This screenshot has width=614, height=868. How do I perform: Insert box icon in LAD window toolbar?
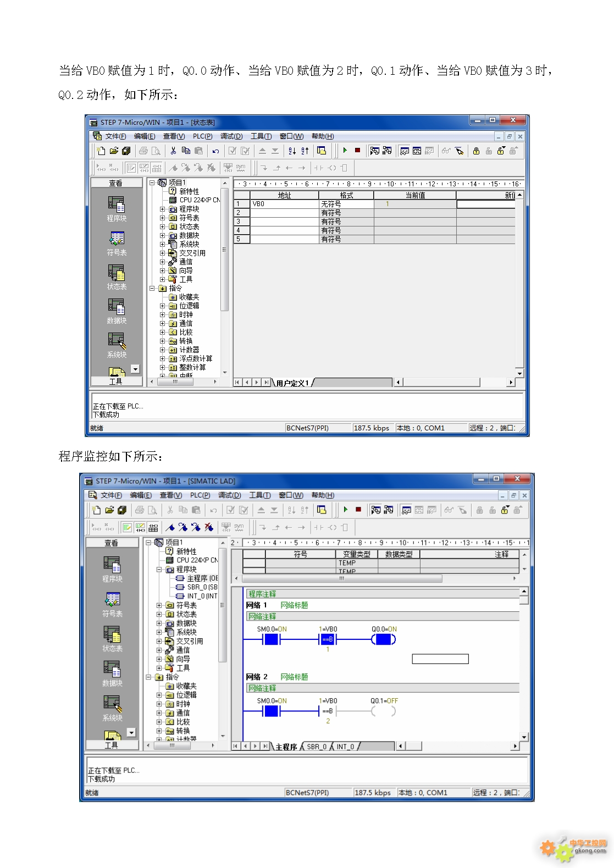point(344,527)
